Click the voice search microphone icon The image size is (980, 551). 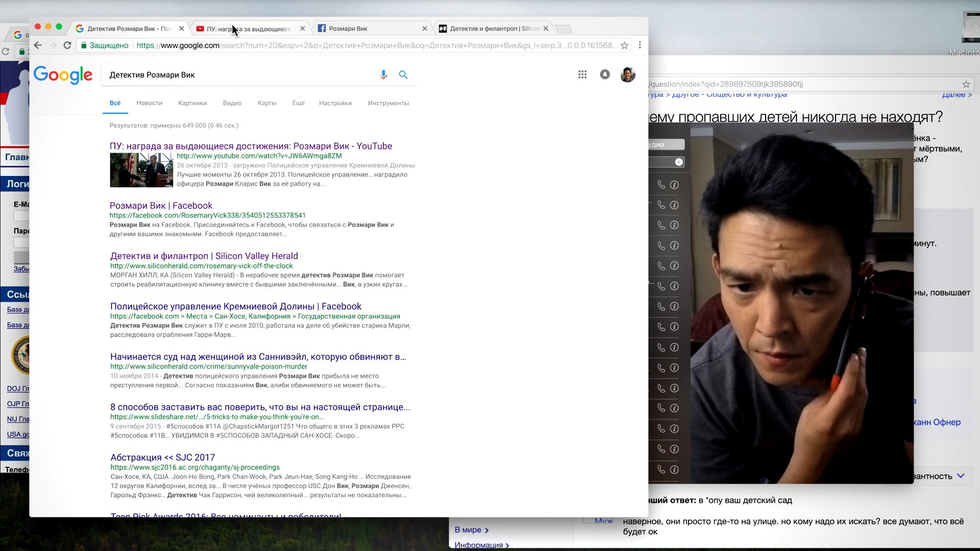(383, 75)
